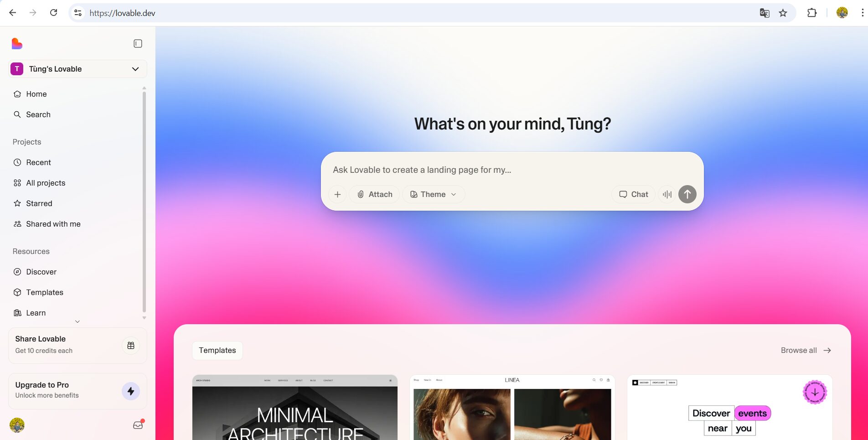Expand the Tùng's Lovable workspace dropdown
The height and width of the screenshot is (440, 868).
tap(77, 69)
